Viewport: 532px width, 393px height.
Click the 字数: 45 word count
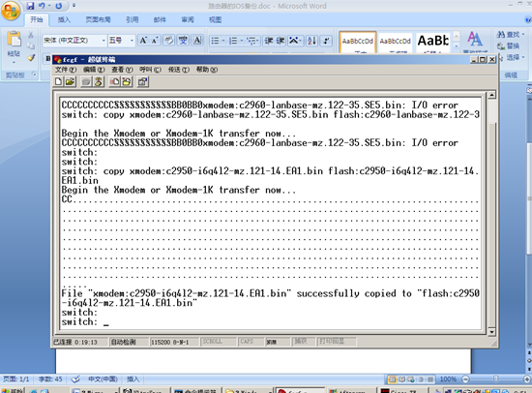point(50,379)
